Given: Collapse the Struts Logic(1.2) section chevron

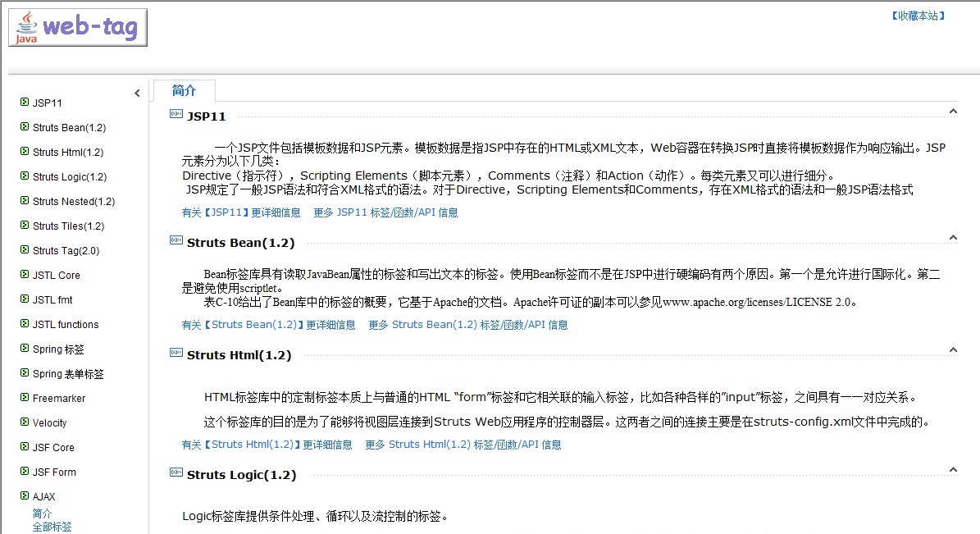Looking at the screenshot, I should click(953, 469).
